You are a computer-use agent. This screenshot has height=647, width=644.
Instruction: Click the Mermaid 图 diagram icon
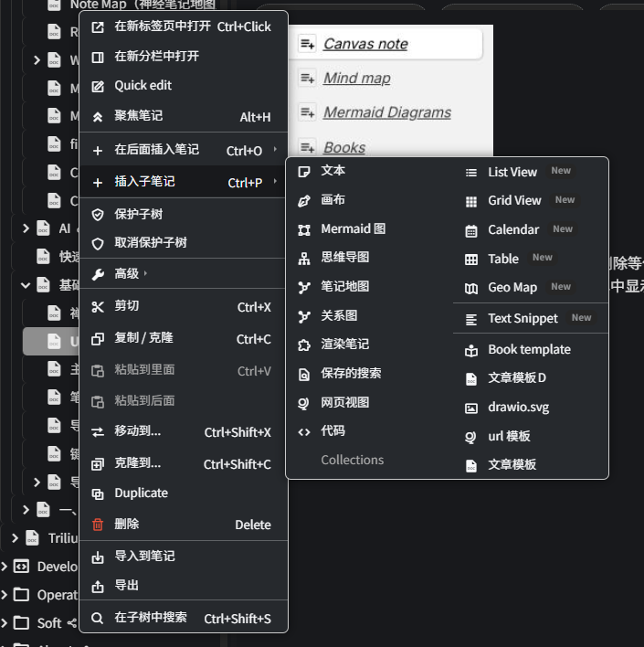[x=304, y=229]
